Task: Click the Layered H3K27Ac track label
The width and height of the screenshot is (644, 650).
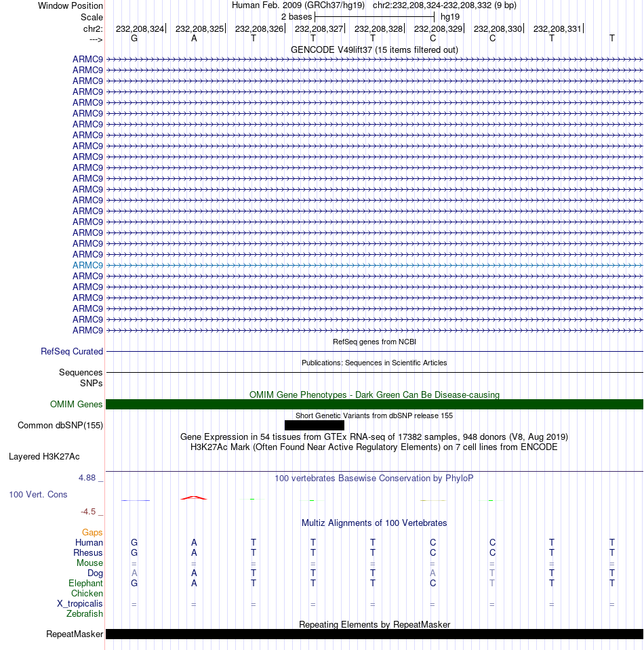Action: [44, 457]
